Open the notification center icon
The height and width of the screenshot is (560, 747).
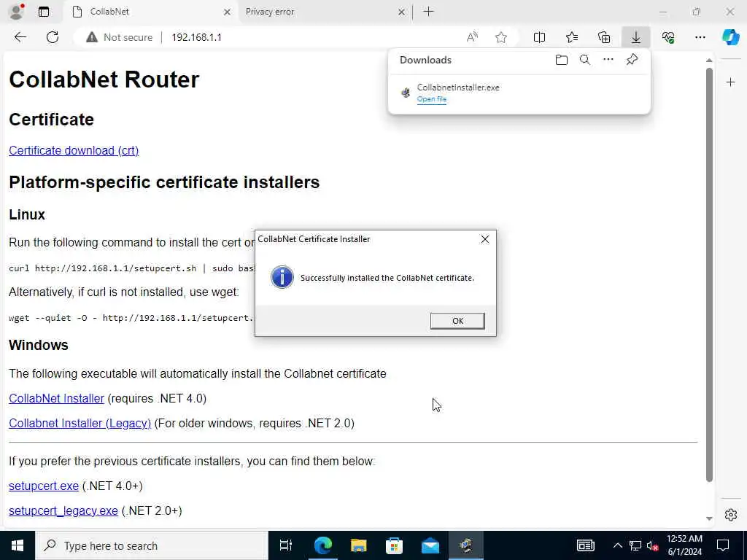(x=723, y=545)
